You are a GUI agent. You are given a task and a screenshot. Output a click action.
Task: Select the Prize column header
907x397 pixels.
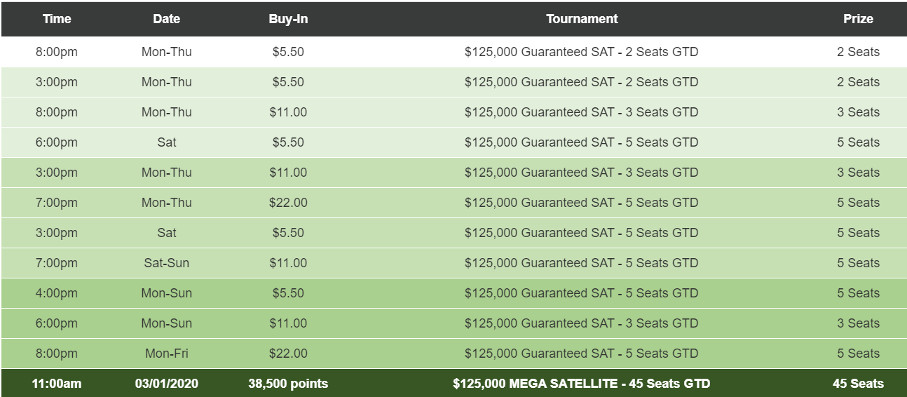click(x=858, y=19)
